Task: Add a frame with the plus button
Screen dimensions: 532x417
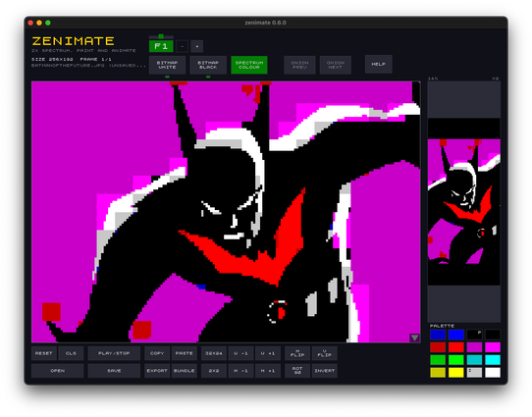Action: [x=196, y=46]
